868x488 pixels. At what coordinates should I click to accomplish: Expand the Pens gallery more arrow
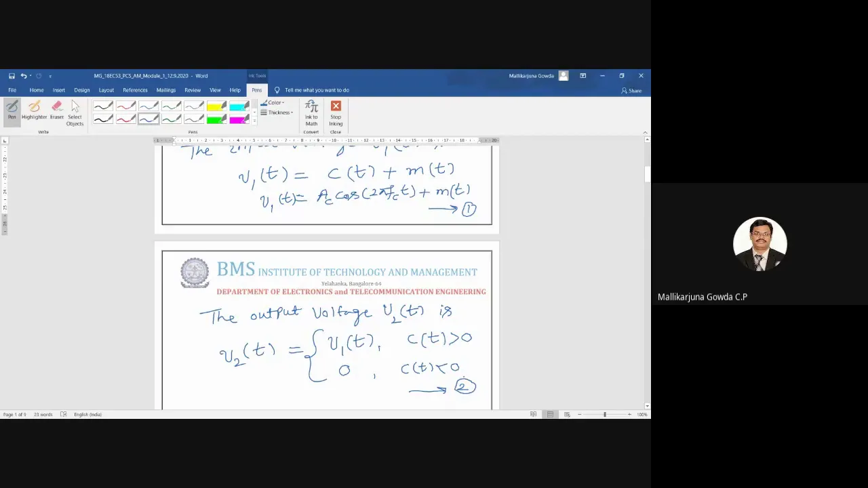(x=254, y=121)
